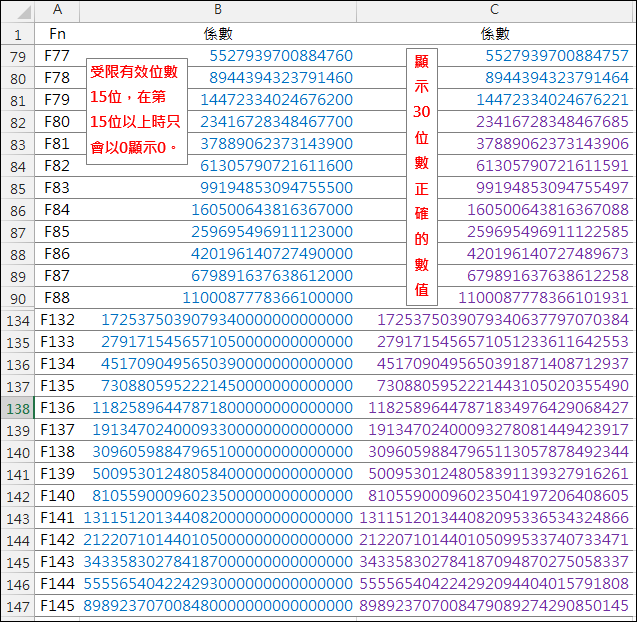Screen dimensions: 637x622
Task: Click cell F134 in column A
Action: point(57,363)
